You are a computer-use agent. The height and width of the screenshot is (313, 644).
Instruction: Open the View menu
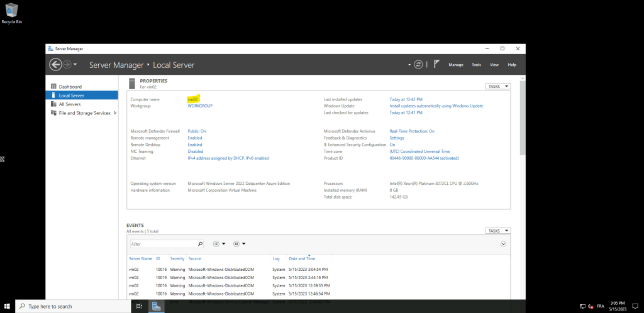(x=494, y=65)
